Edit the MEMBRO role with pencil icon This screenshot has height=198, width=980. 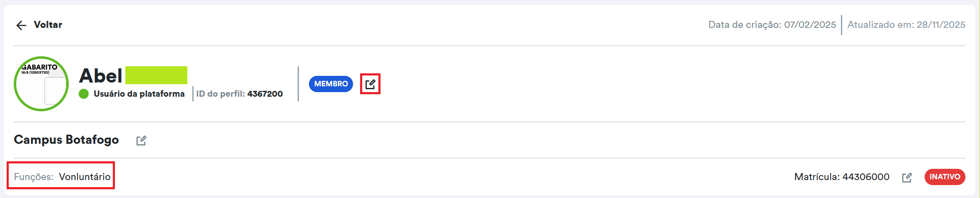pos(370,84)
